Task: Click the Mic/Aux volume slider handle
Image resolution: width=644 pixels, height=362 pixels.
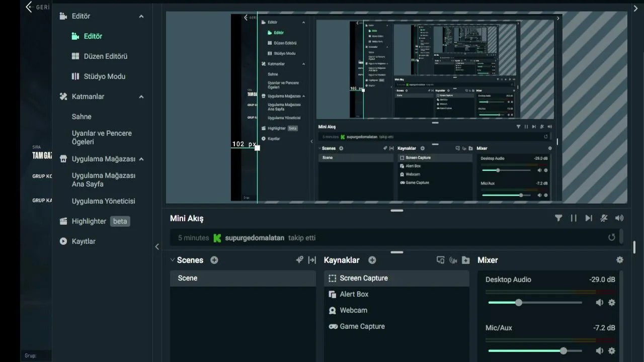Action: [563, 351]
